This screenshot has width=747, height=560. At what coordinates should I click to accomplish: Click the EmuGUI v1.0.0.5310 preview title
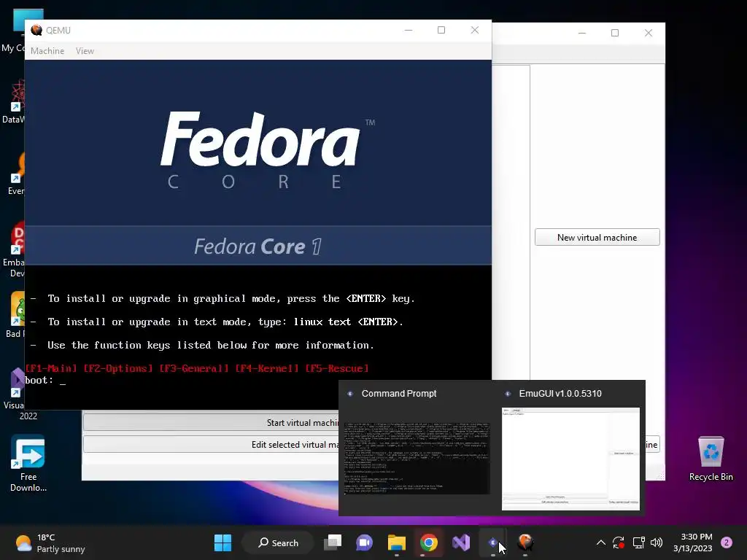coord(560,393)
